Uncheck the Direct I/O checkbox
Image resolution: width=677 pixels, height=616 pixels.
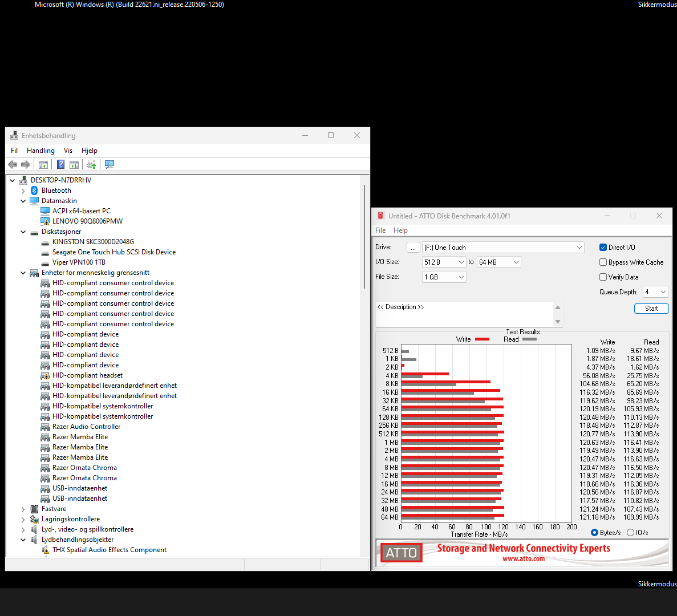[603, 248]
